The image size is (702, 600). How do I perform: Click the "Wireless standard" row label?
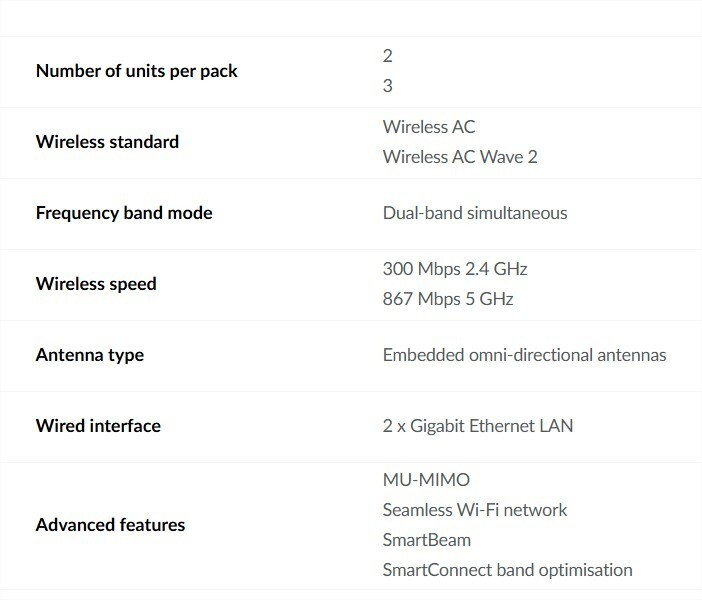tap(107, 142)
